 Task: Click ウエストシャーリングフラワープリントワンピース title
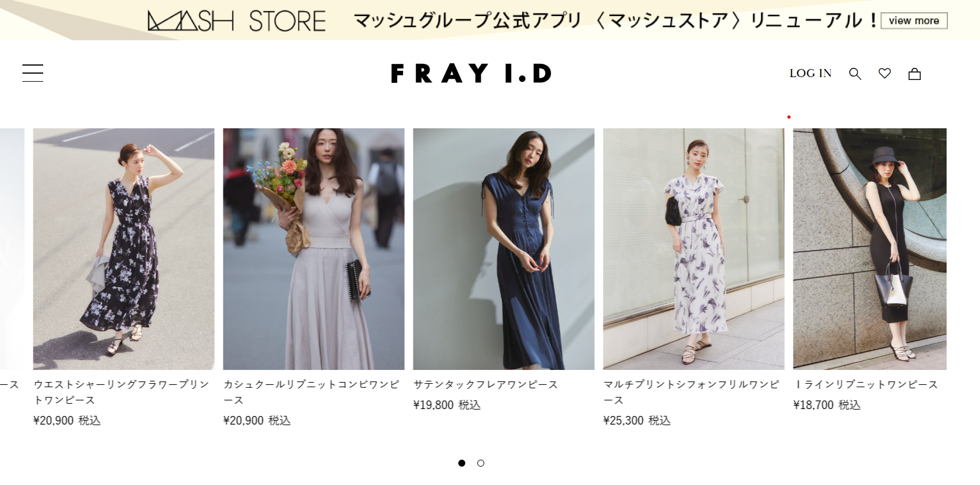121,392
